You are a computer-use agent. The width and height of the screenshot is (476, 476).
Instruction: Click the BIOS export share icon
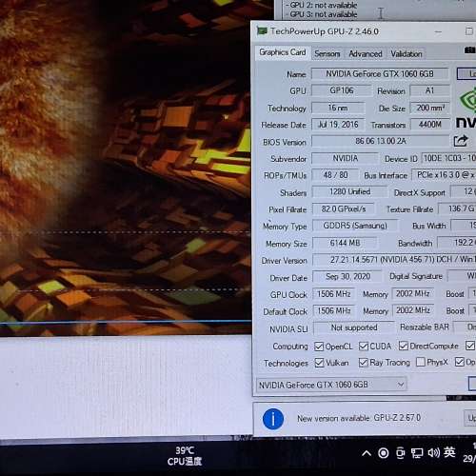[461, 141]
